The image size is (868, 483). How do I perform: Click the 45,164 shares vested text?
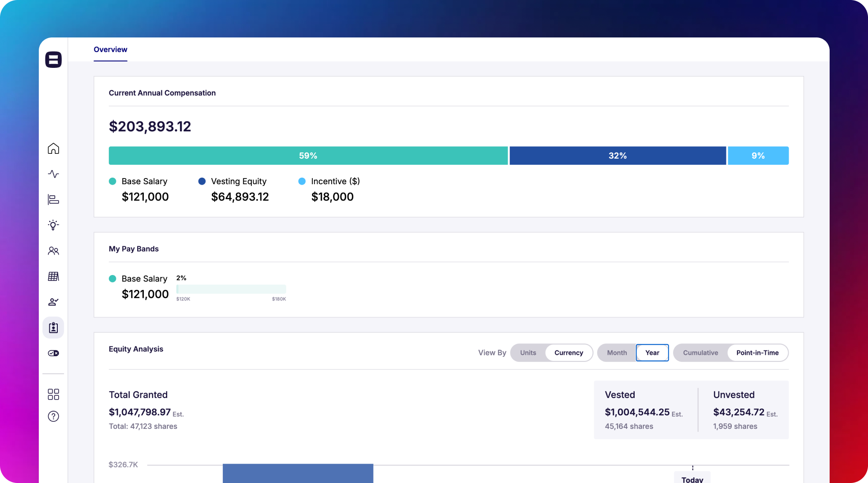point(629,426)
